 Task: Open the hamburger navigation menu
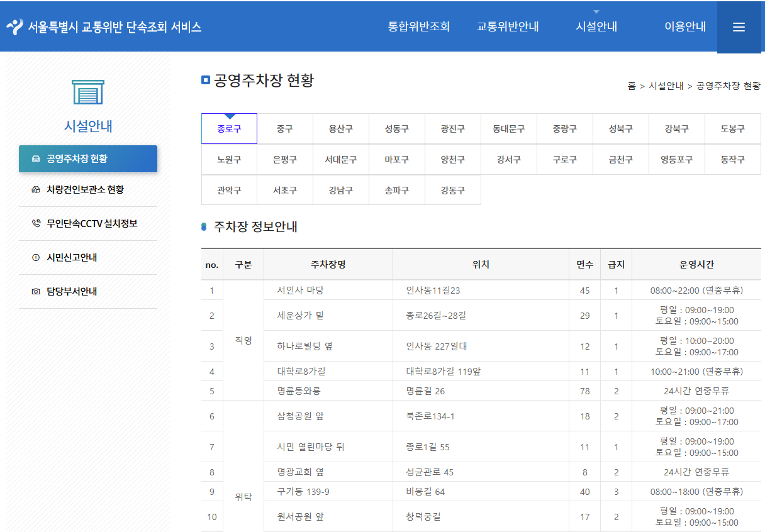pos(739,27)
